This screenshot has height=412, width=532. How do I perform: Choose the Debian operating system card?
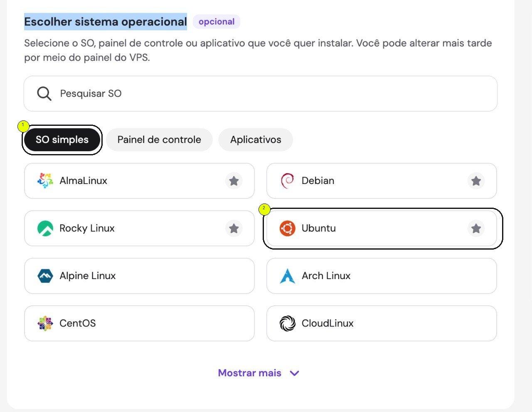(x=382, y=181)
